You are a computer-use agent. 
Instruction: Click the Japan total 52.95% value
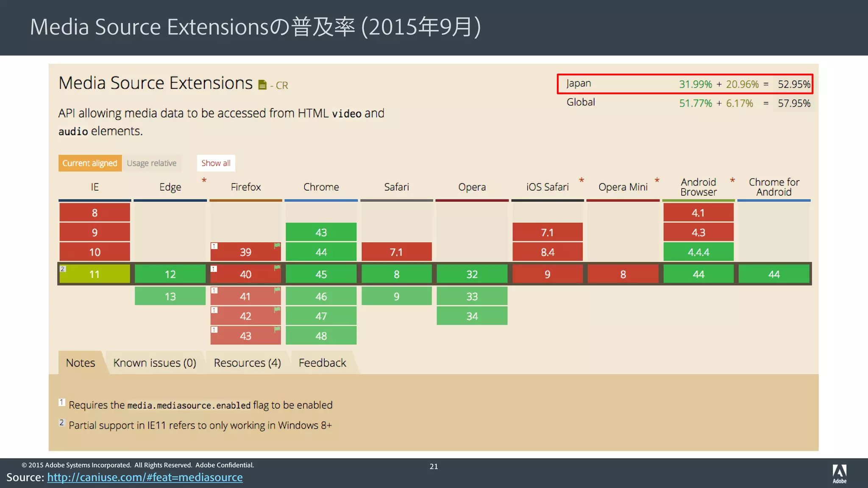pos(794,84)
